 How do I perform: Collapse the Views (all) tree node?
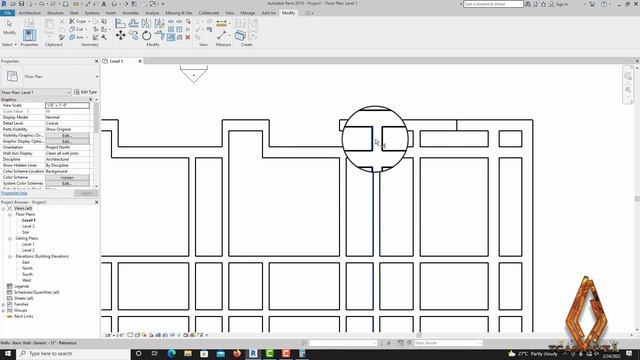[x=4, y=209]
